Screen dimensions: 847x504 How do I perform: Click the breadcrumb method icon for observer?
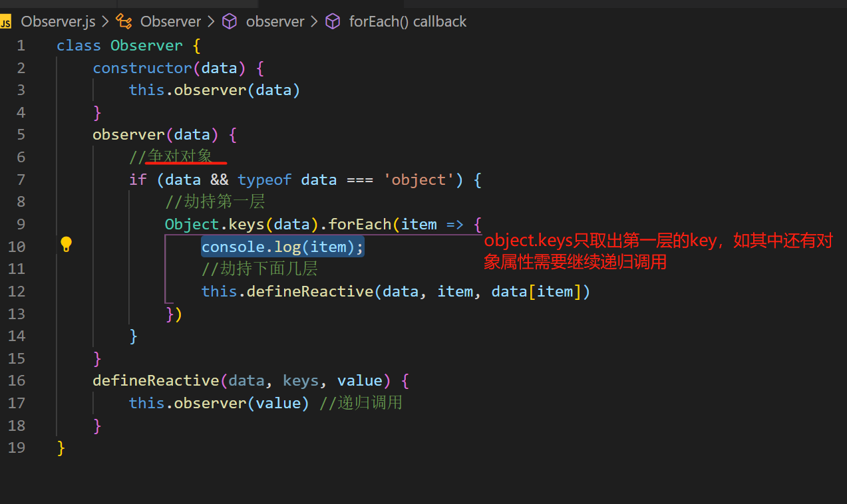pyautogui.click(x=230, y=21)
